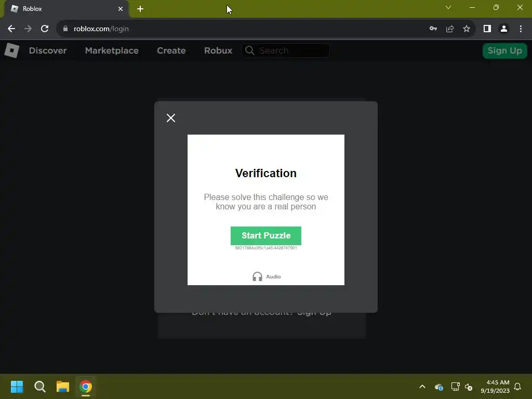The width and height of the screenshot is (532, 399).
Task: Open Windows taskbar search
Action: click(39, 387)
